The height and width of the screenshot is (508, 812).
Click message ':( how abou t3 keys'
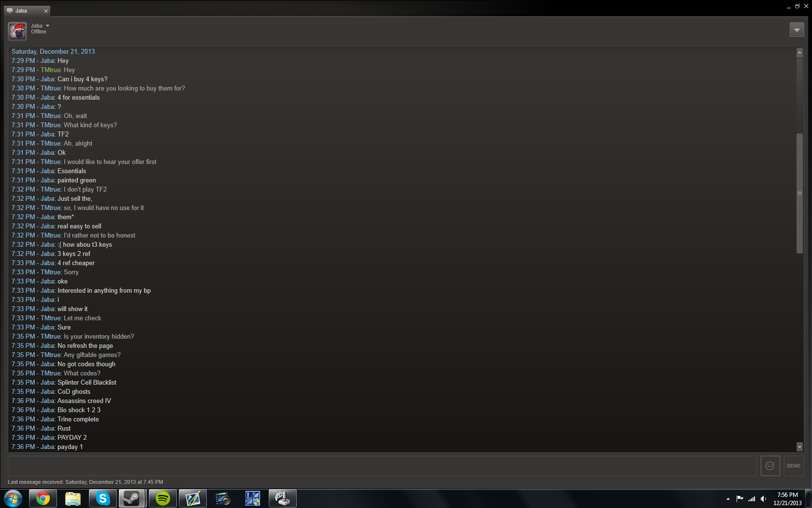click(85, 245)
